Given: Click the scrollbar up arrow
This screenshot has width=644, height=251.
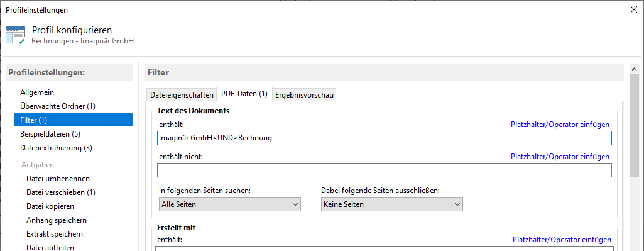Looking at the screenshot, I should [634, 70].
